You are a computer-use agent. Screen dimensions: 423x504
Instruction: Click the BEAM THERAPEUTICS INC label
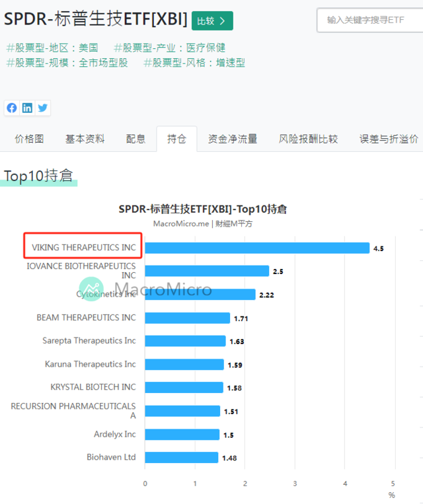86,318
